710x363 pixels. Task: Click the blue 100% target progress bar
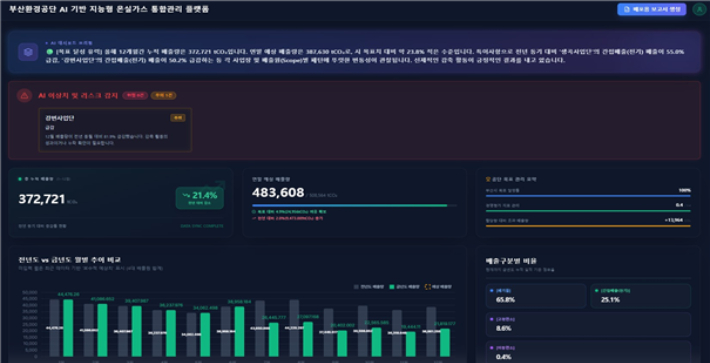click(588, 196)
